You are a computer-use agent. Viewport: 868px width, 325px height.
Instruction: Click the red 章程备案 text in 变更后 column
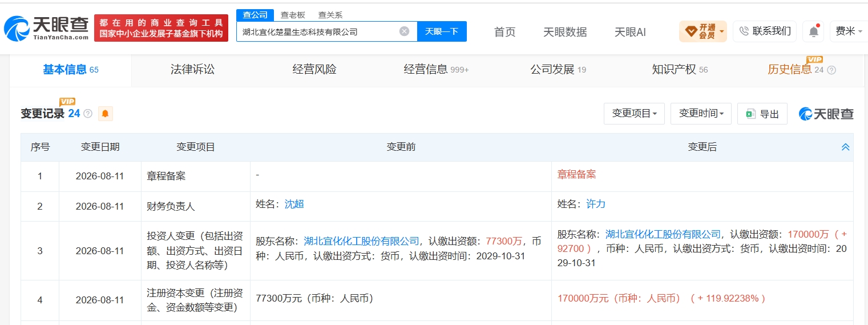576,175
